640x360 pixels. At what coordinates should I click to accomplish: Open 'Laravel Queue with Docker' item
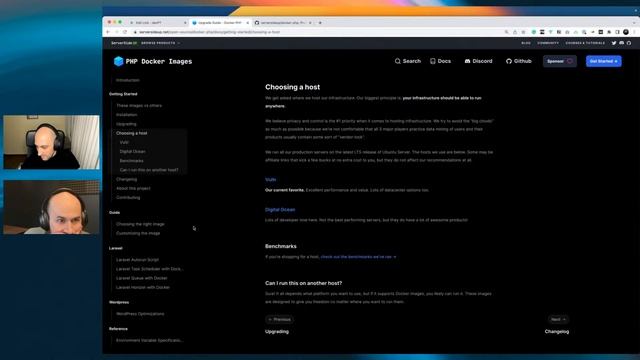tap(142, 278)
